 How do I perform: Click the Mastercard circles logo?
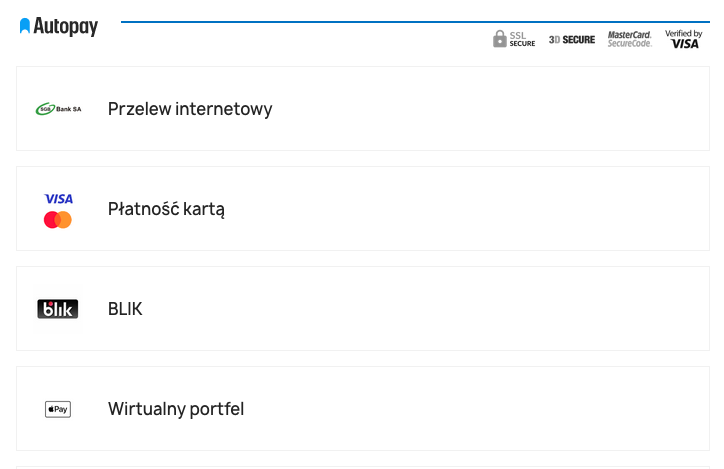58,220
